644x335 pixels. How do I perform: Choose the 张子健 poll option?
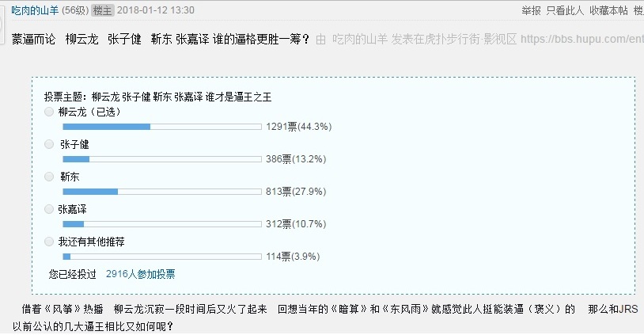(x=50, y=145)
